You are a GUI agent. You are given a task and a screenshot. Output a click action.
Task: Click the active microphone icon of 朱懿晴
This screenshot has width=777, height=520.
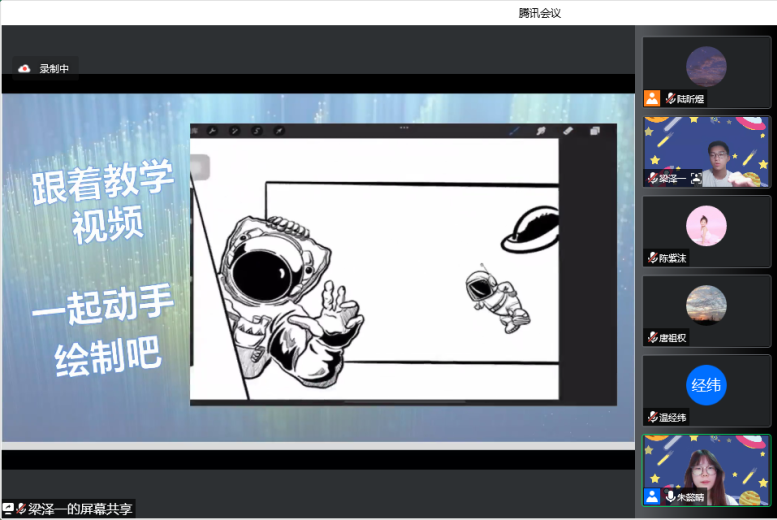[x=670, y=496]
